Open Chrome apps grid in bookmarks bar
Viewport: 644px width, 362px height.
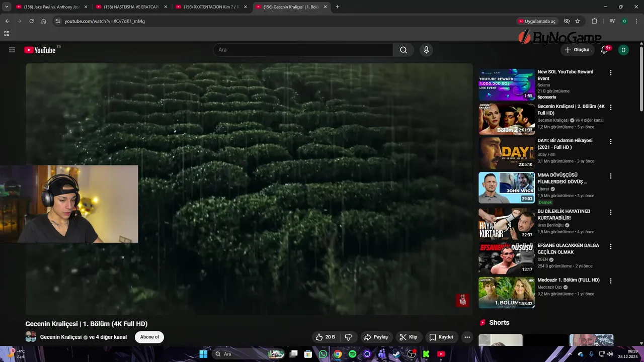(7, 34)
